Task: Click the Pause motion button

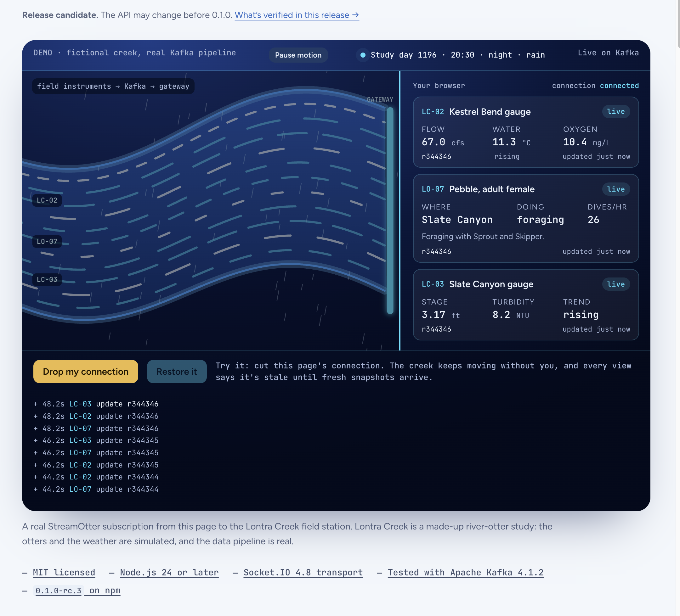Action: click(x=298, y=55)
